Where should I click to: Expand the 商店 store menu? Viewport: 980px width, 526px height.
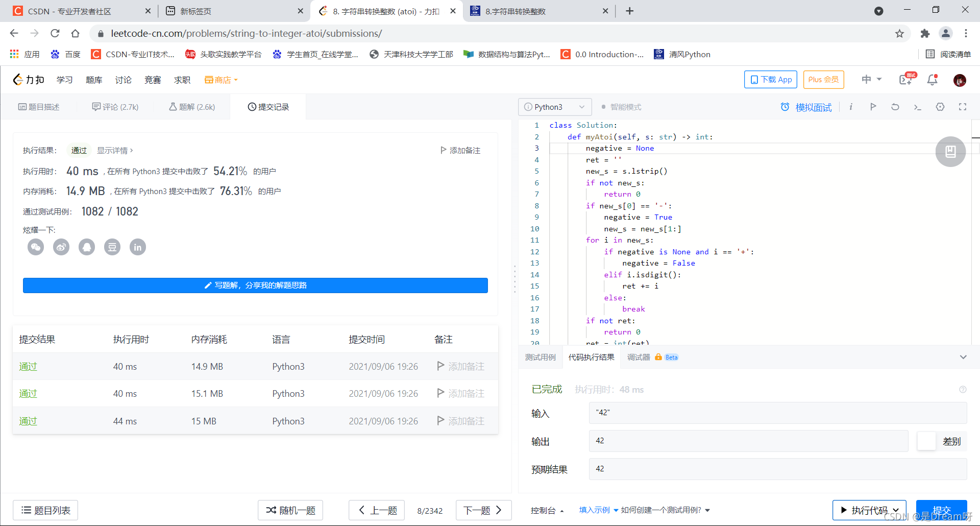pos(221,80)
